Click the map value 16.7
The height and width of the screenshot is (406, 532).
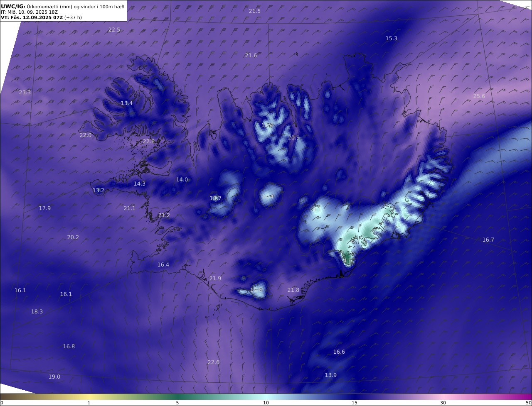488,240
